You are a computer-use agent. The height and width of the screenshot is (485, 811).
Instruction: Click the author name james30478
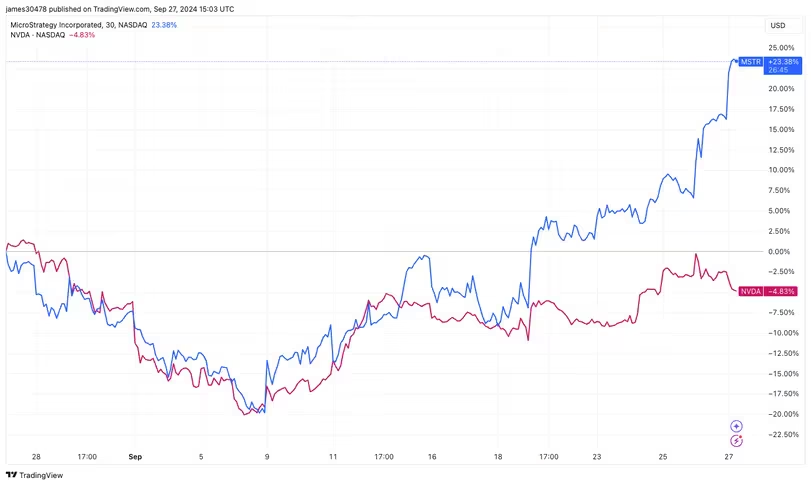pyautogui.click(x=27, y=8)
